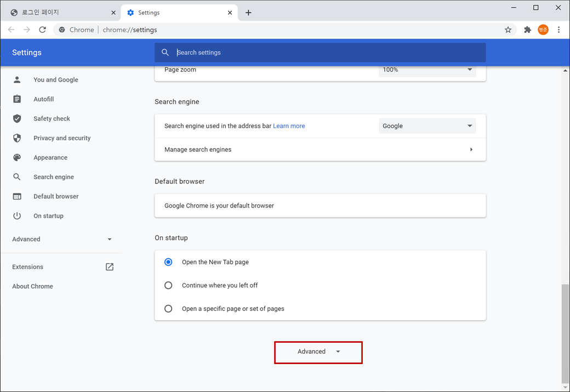
Task: Go to On startup in sidebar
Action: (x=48, y=216)
